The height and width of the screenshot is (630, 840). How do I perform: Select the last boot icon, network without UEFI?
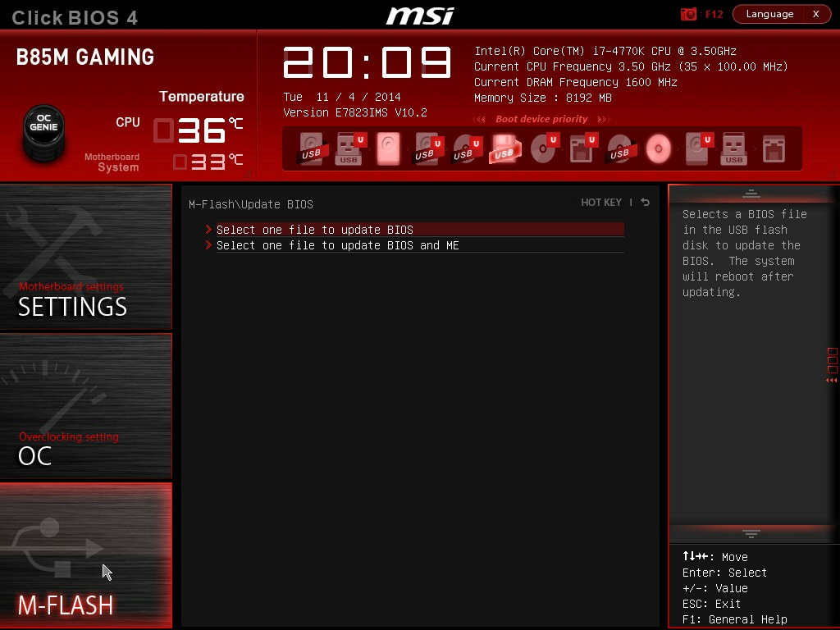pos(774,149)
